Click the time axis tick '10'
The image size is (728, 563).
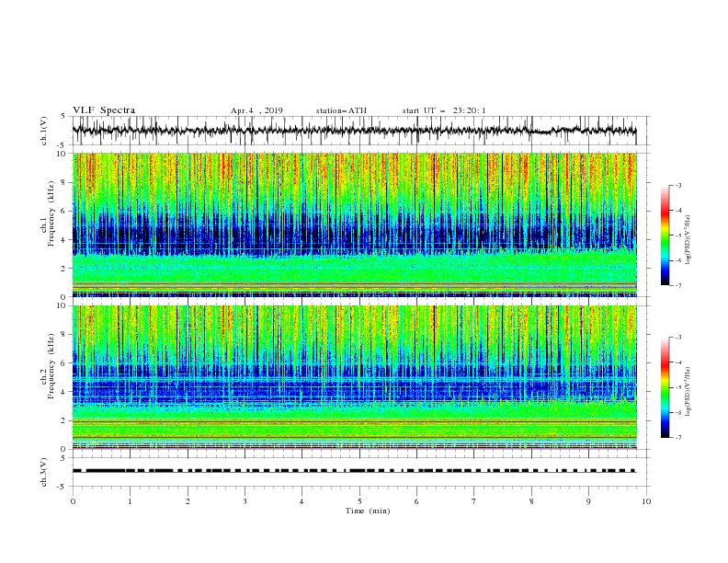646,501
